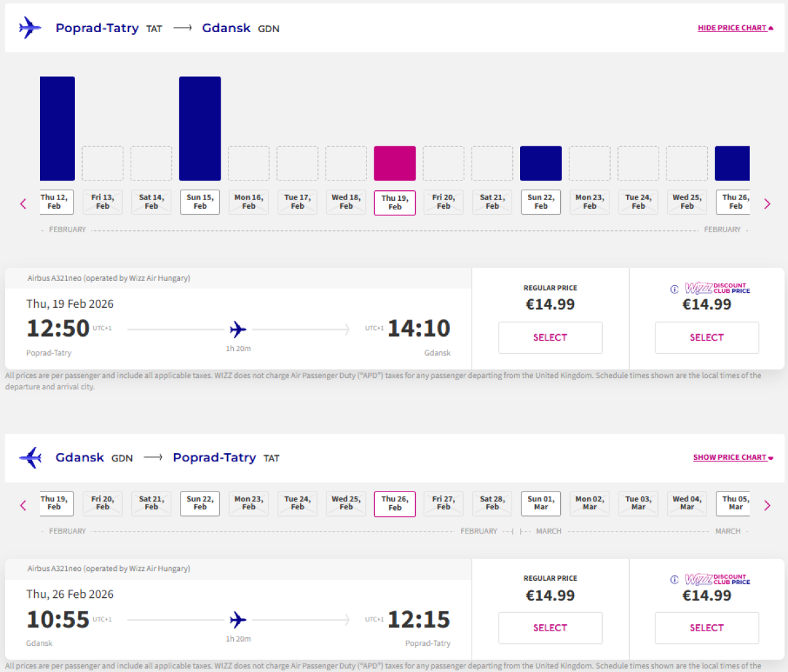788x672 pixels.
Task: Click the airplane icon on the return flight timeline
Action: [x=238, y=619]
